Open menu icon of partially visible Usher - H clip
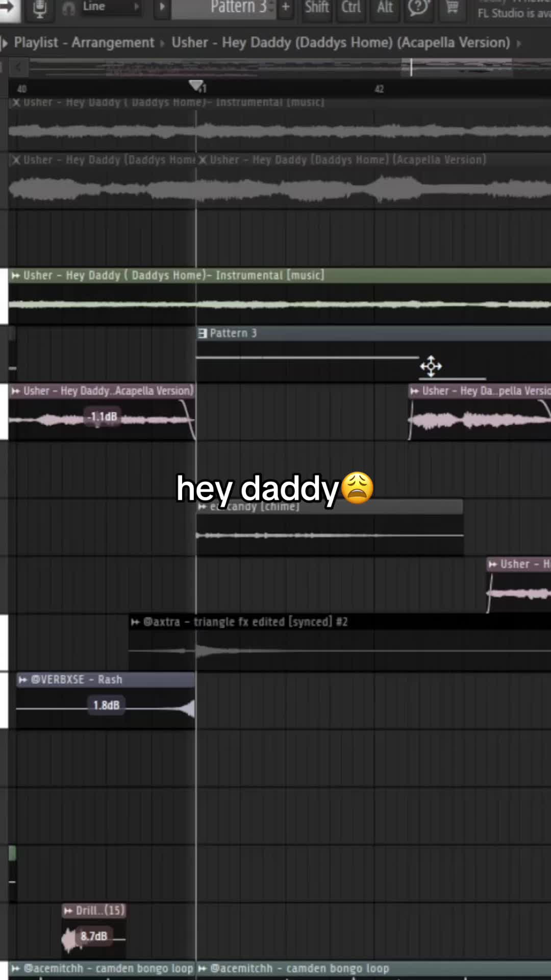This screenshot has height=980, width=551. (493, 565)
